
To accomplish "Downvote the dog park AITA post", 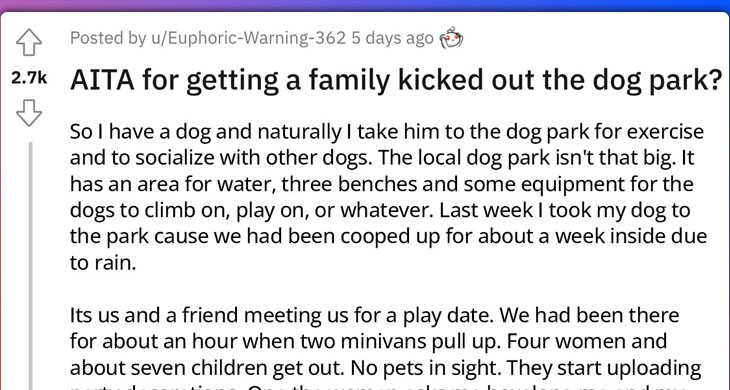I will 29,113.
